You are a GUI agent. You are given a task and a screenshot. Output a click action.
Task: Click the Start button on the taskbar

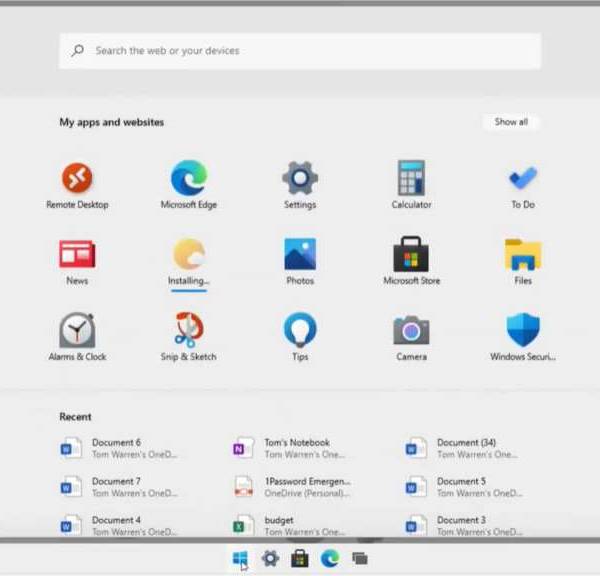[x=240, y=559]
